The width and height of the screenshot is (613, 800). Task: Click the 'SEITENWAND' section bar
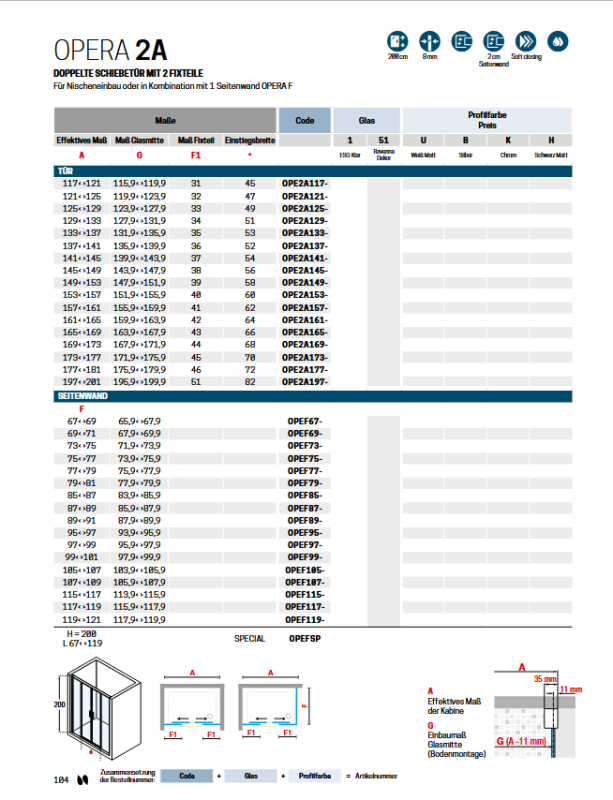[313, 396]
